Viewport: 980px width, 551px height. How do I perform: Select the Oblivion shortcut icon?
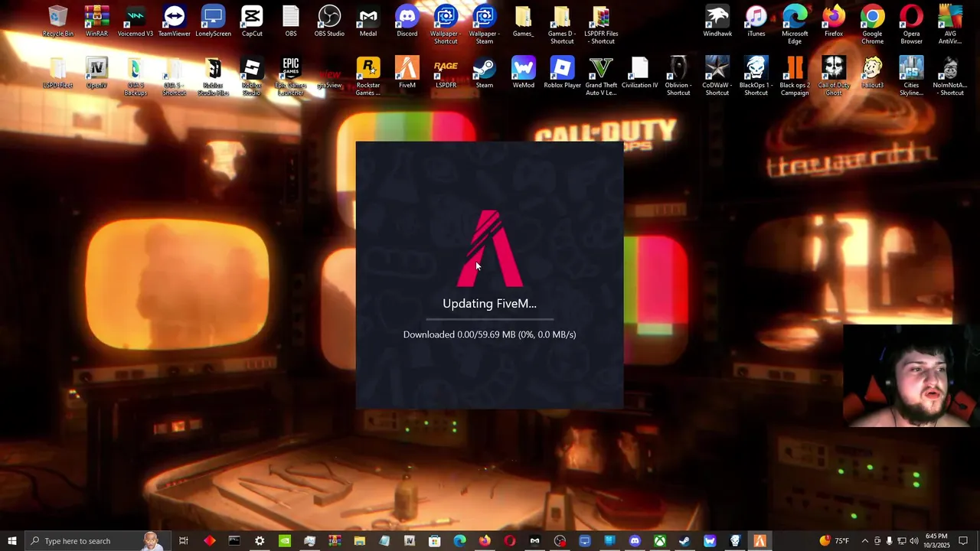[x=678, y=77]
